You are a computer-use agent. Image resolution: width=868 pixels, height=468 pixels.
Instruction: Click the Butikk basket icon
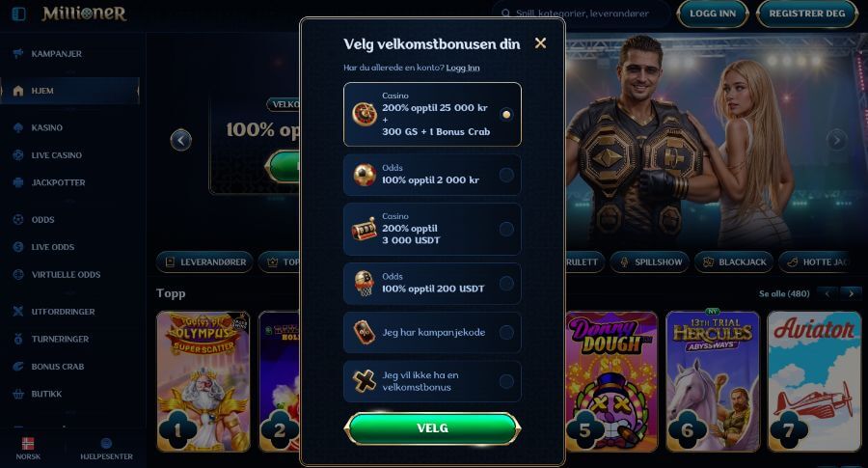pyautogui.click(x=18, y=394)
